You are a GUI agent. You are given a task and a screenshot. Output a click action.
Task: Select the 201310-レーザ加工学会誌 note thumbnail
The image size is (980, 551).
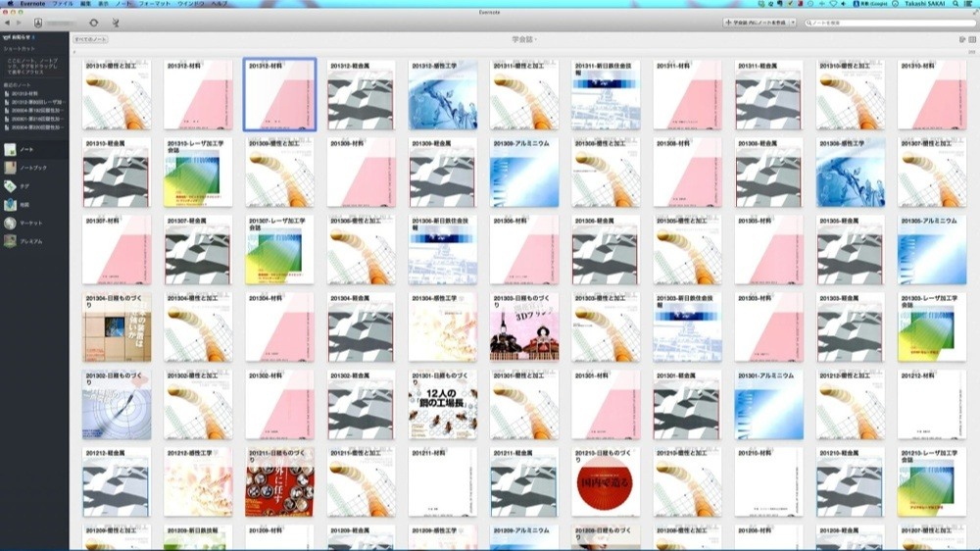point(198,172)
